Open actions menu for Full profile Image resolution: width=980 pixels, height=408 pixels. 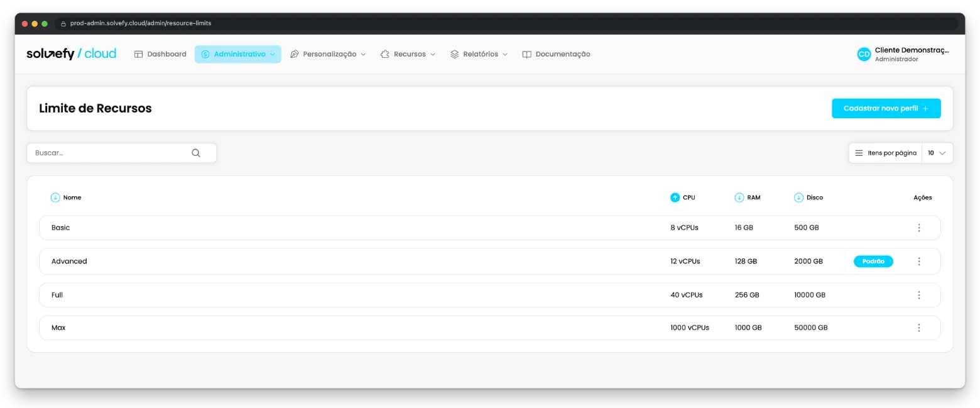(x=919, y=295)
